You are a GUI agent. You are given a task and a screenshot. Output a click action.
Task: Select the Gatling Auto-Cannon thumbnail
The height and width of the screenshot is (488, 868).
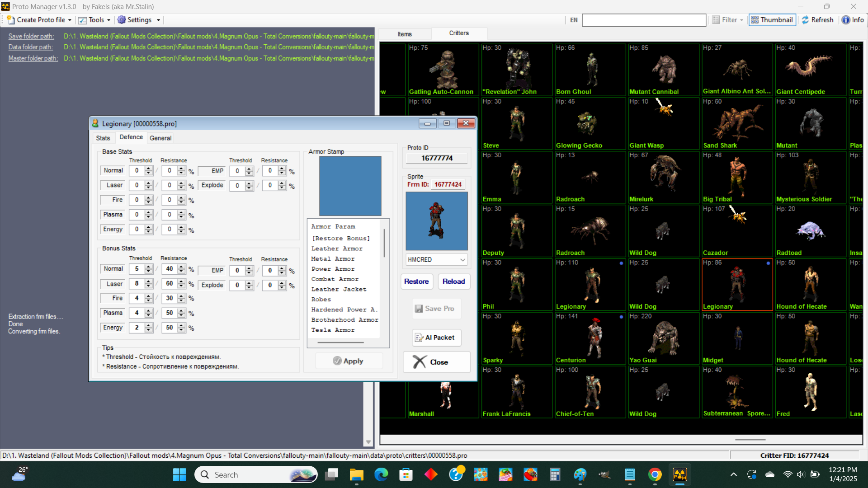click(x=443, y=70)
